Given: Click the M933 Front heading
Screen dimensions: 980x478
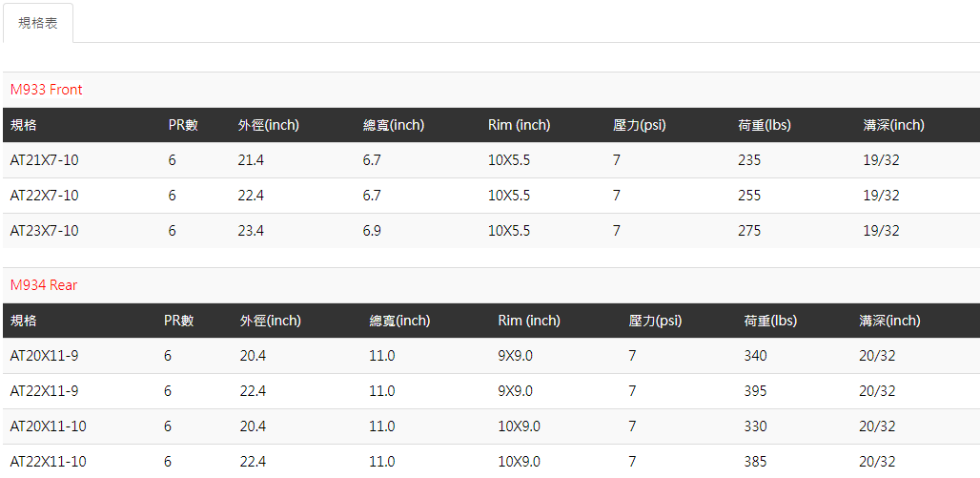Looking at the screenshot, I should pos(47,90).
